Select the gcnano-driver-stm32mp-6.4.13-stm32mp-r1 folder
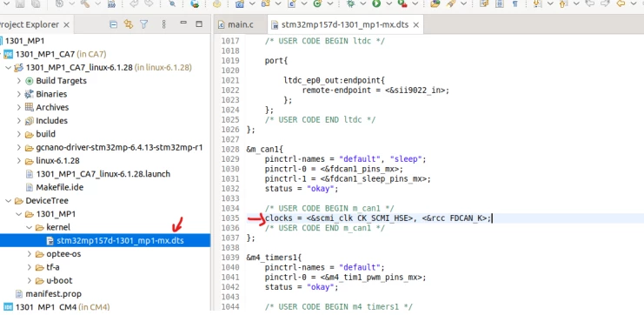Image resolution: width=644 pixels, height=315 pixels. pos(119,147)
